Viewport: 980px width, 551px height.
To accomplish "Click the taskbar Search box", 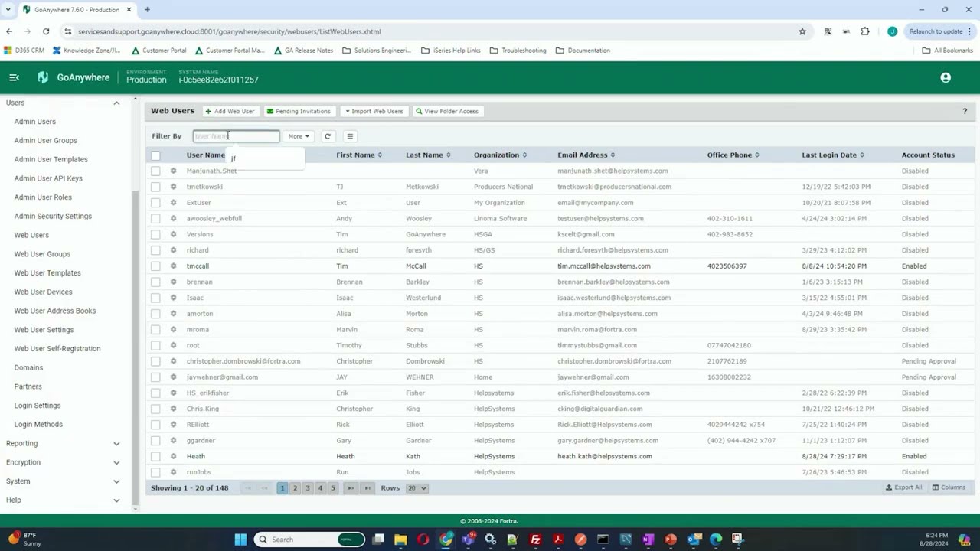I will [309, 540].
